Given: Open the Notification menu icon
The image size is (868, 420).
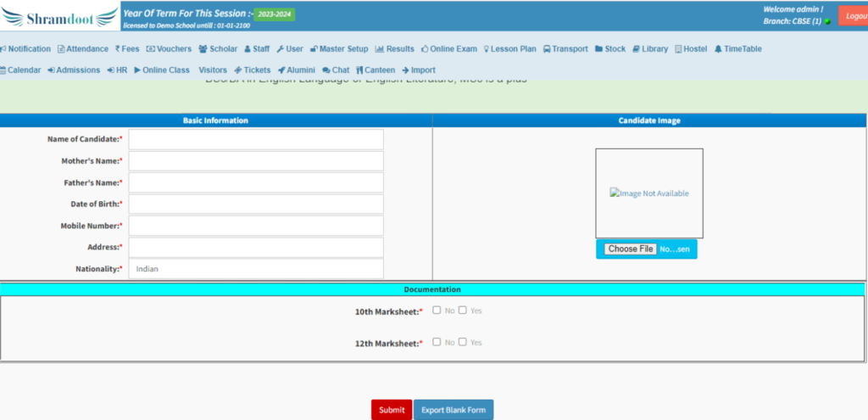Looking at the screenshot, I should 3,49.
